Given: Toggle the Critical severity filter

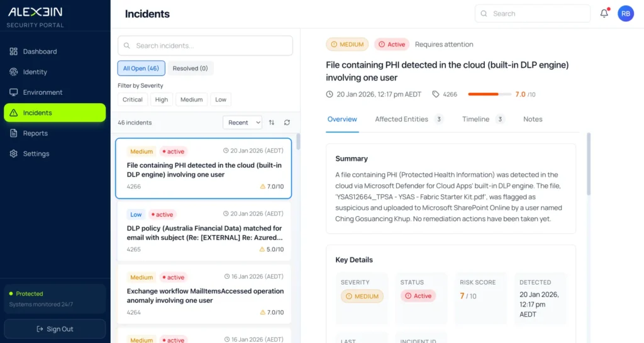Looking at the screenshot, I should click(x=133, y=99).
